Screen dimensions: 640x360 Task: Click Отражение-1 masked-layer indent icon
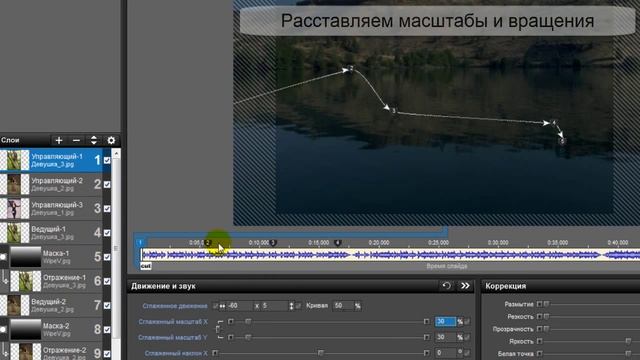point(4,280)
